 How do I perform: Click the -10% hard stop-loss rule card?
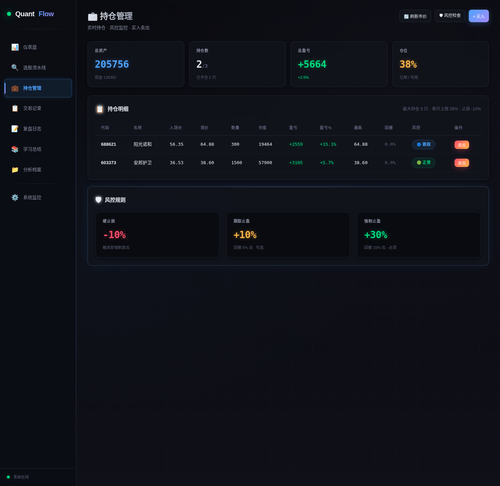point(157,234)
